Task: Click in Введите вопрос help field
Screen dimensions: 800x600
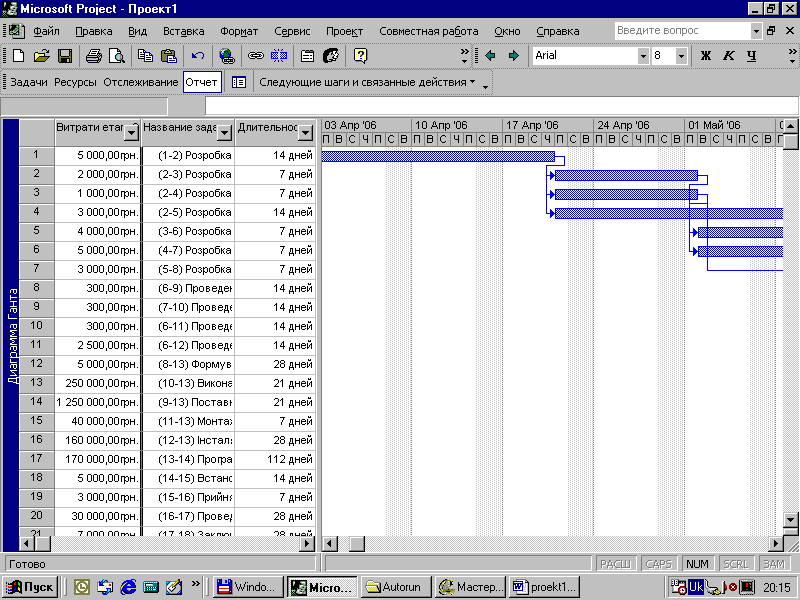Action: pos(683,31)
